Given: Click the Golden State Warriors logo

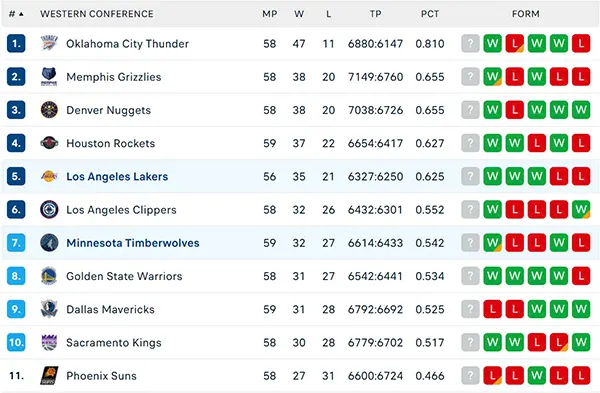Looking at the screenshot, I should click(x=49, y=276).
